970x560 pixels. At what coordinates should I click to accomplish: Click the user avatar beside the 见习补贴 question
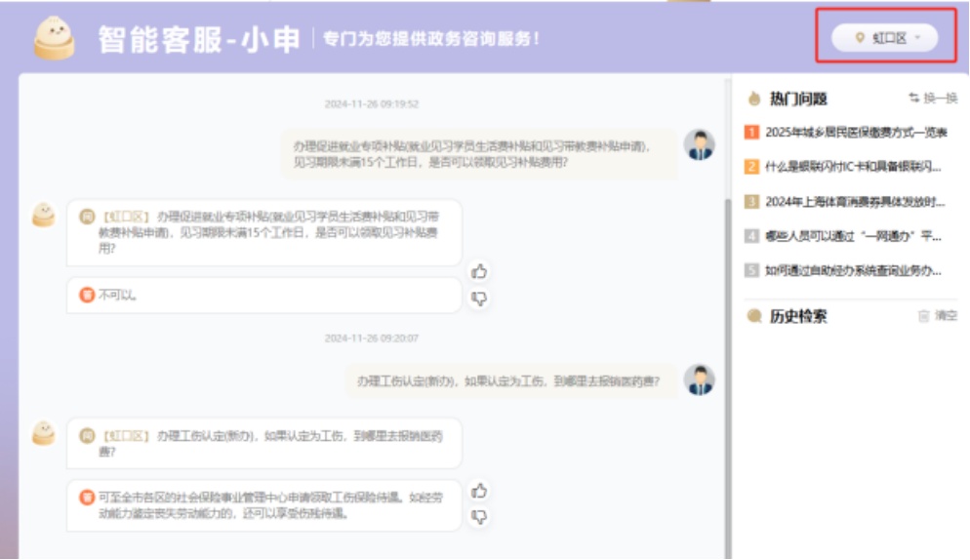click(699, 145)
